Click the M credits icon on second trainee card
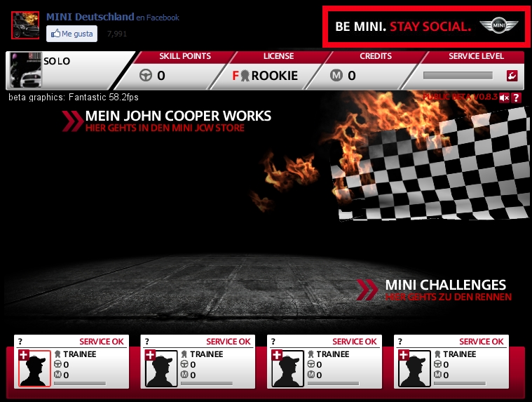Viewport: 532px width, 402px height. click(x=184, y=375)
